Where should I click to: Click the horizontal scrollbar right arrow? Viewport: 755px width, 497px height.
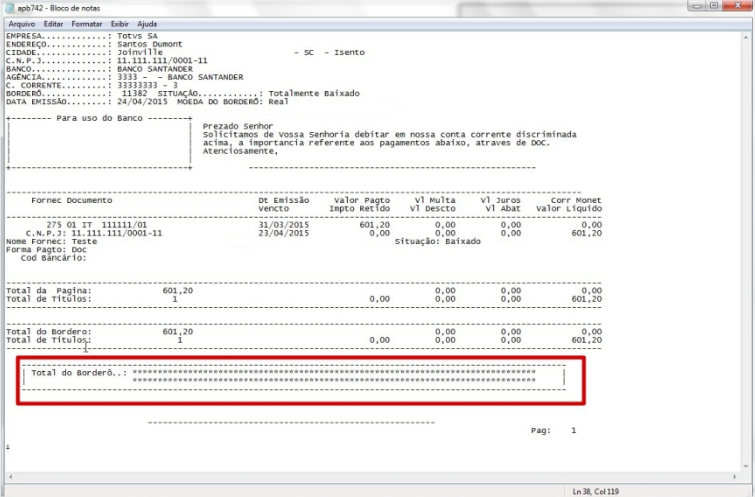click(x=735, y=477)
